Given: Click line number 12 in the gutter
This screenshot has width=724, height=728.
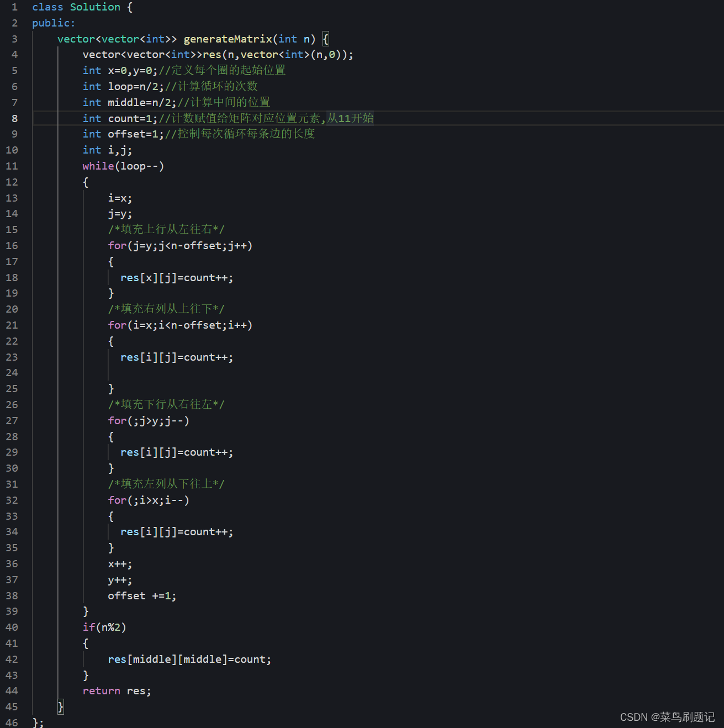Looking at the screenshot, I should click(12, 182).
